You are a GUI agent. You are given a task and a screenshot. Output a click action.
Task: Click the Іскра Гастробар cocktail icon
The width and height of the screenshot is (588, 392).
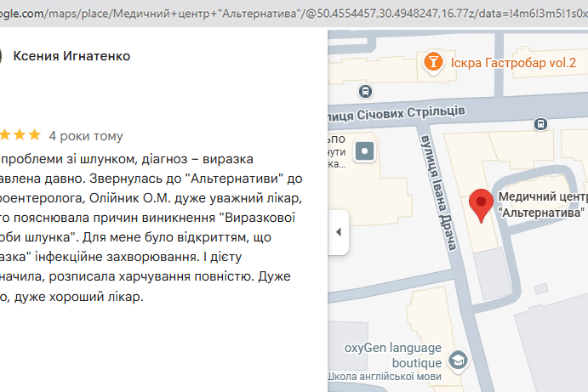point(433,61)
